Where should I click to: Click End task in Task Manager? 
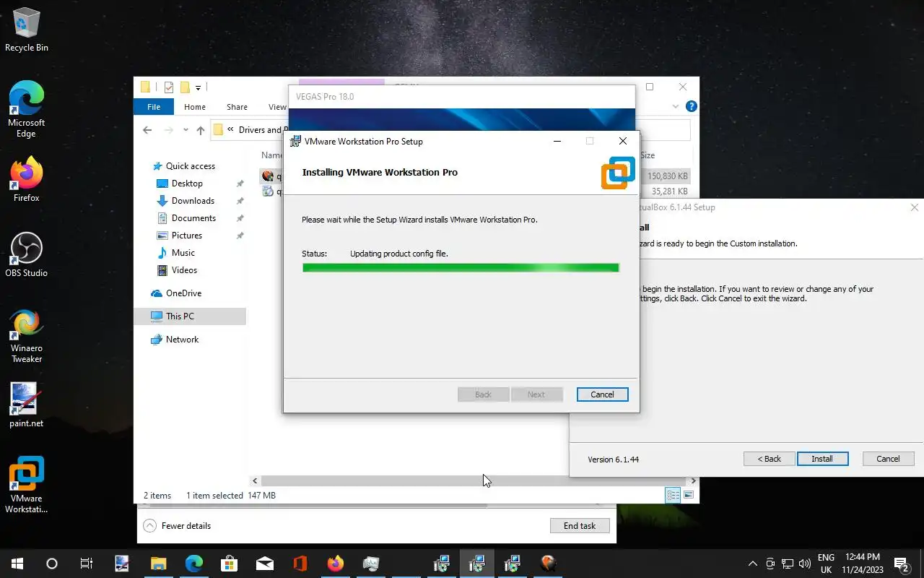pos(580,526)
